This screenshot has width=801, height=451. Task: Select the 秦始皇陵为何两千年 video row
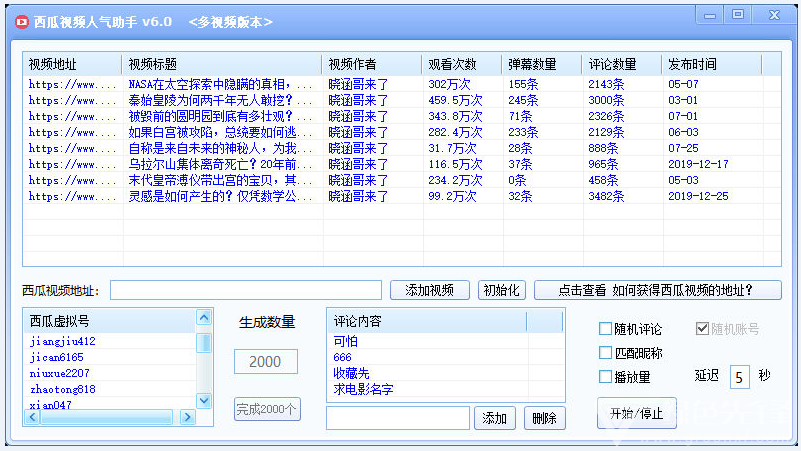pyautogui.click(x=402, y=100)
